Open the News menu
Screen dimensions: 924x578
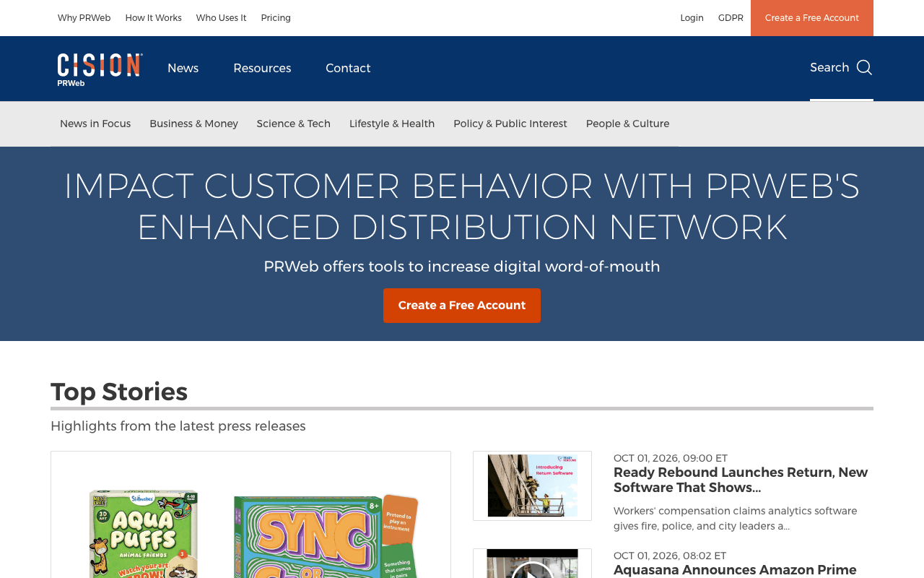pos(183,68)
